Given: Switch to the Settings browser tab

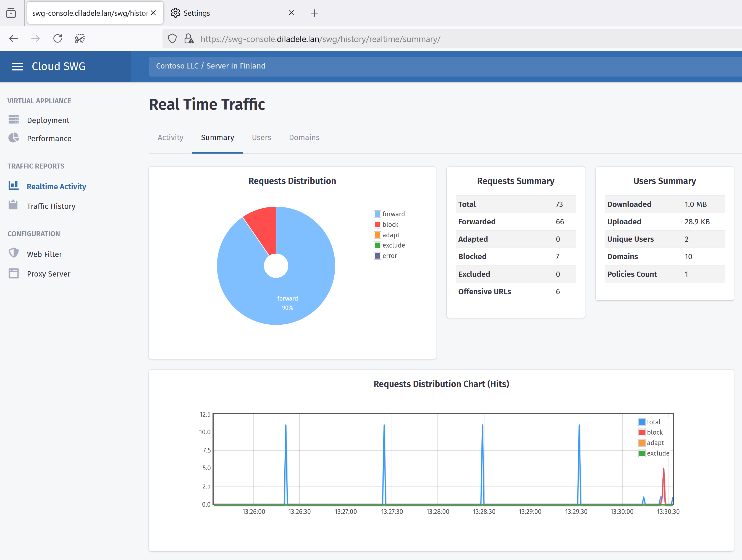Looking at the screenshot, I should (232, 13).
